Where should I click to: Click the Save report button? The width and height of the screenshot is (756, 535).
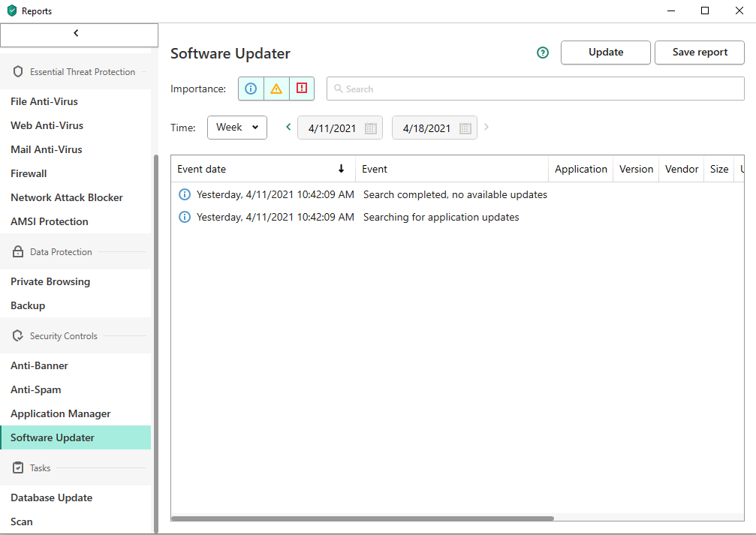699,53
